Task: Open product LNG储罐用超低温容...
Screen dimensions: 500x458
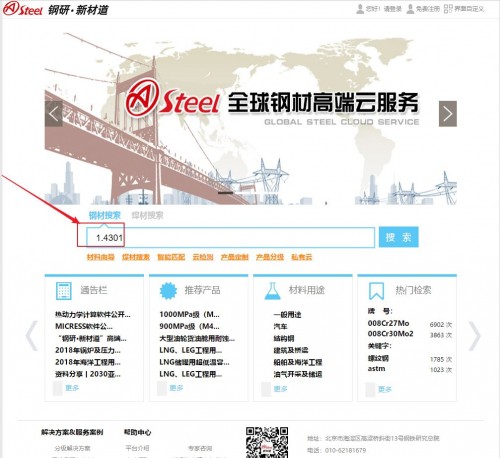Action: pyautogui.click(x=194, y=362)
